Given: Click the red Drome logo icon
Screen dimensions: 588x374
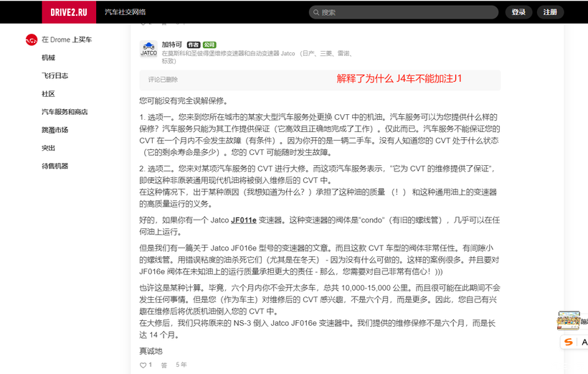Looking at the screenshot, I should pyautogui.click(x=32, y=39).
